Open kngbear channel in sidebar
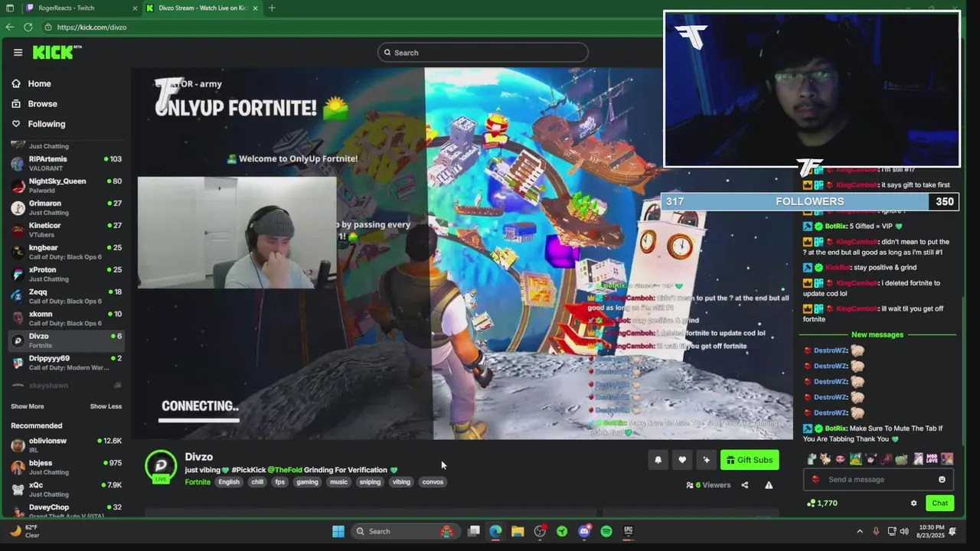Screen dimensions: 980x551 [x=67, y=252]
